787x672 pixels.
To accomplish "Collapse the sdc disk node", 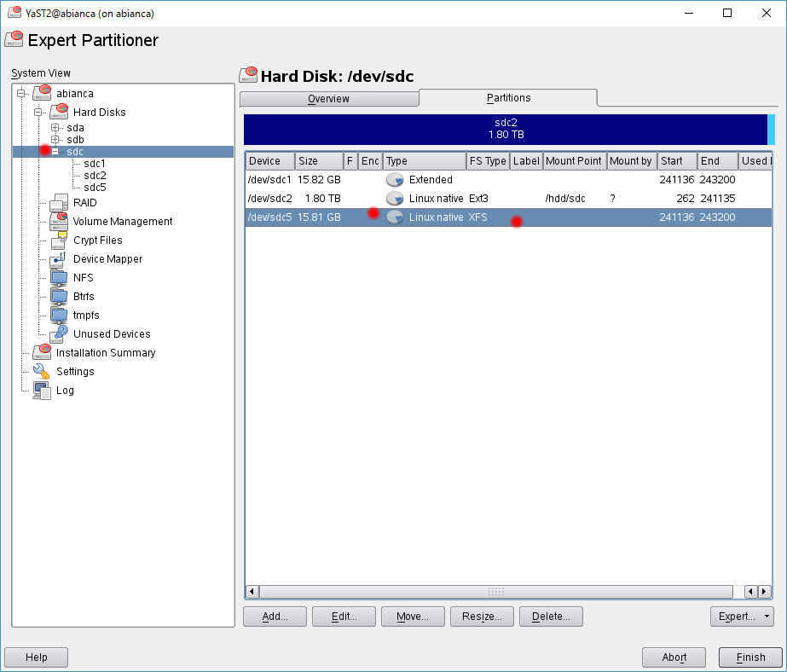I will [55, 152].
